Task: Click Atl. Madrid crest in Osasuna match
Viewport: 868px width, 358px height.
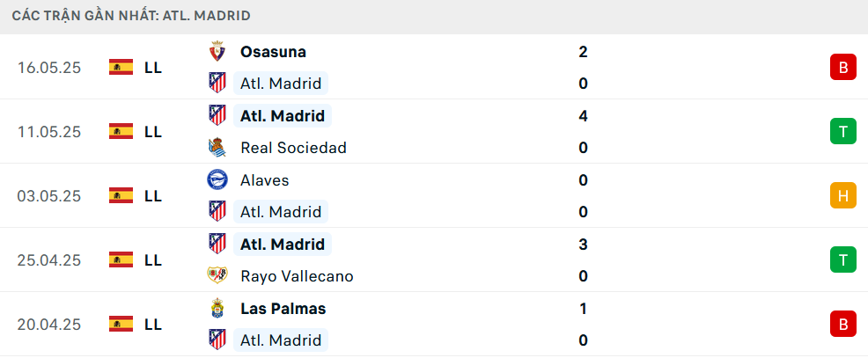Action: 217,83
